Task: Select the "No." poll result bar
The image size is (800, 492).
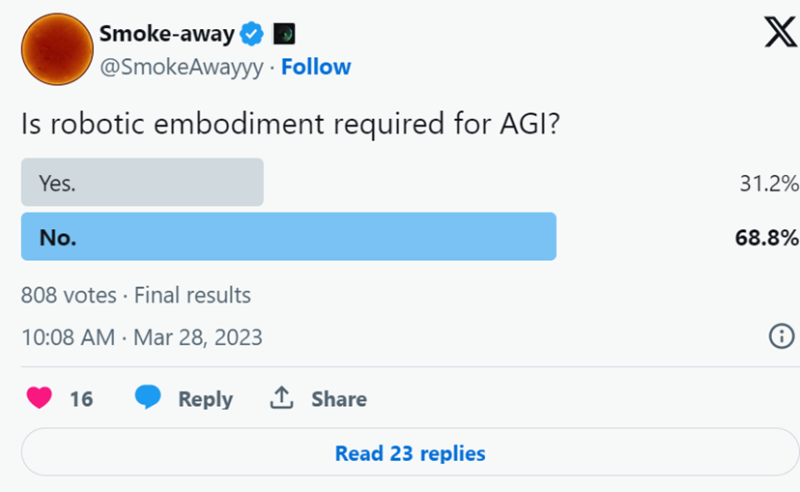Action: 288,237
